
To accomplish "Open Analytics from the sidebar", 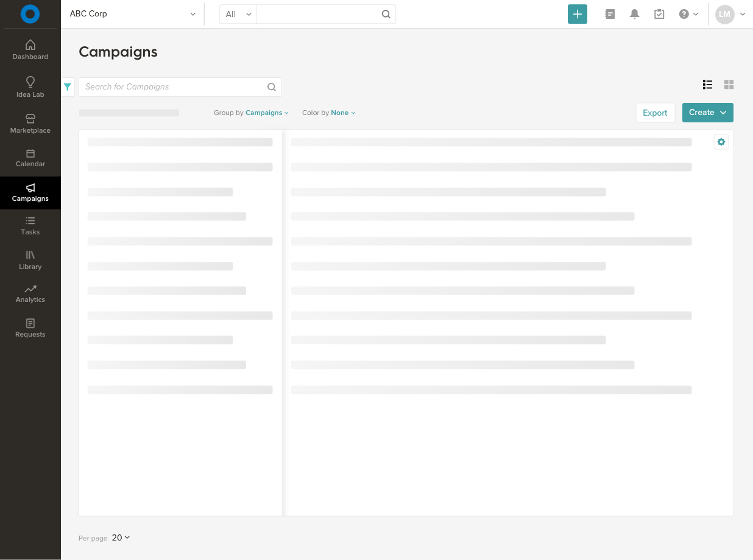I will [x=30, y=293].
